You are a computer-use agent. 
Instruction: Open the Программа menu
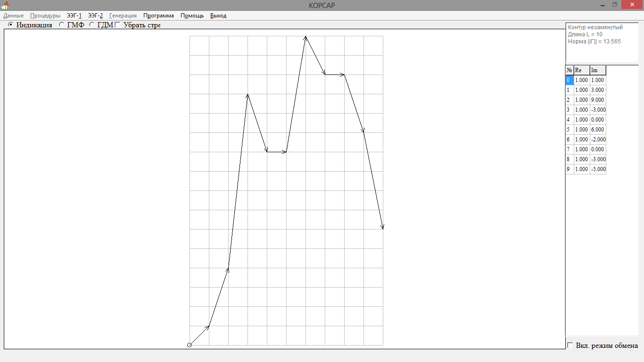click(x=158, y=16)
